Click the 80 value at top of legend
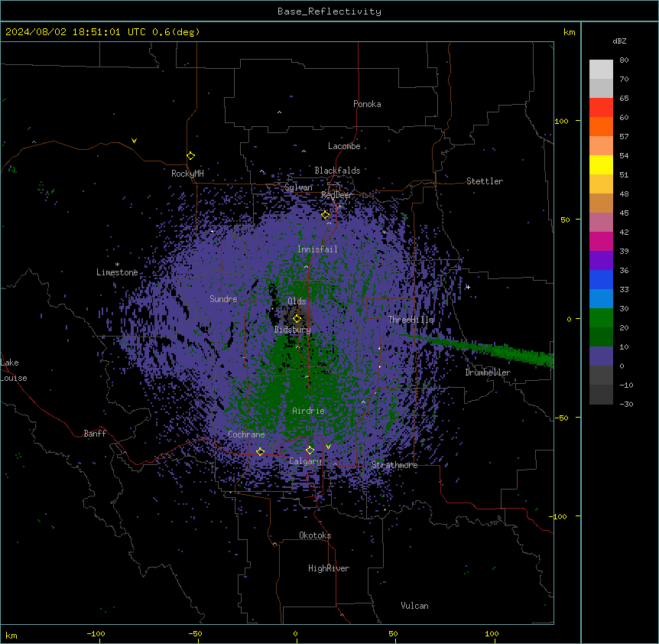Screen dimensions: 659x644 pos(624,60)
